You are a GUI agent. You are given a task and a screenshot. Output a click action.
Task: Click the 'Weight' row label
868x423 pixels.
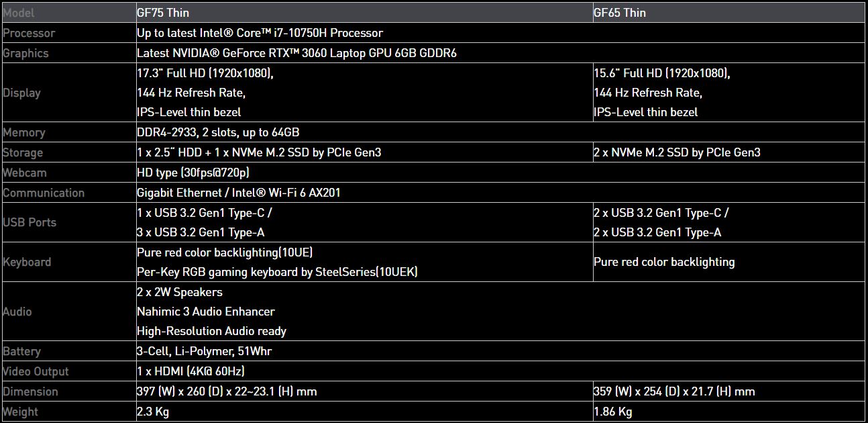point(20,412)
